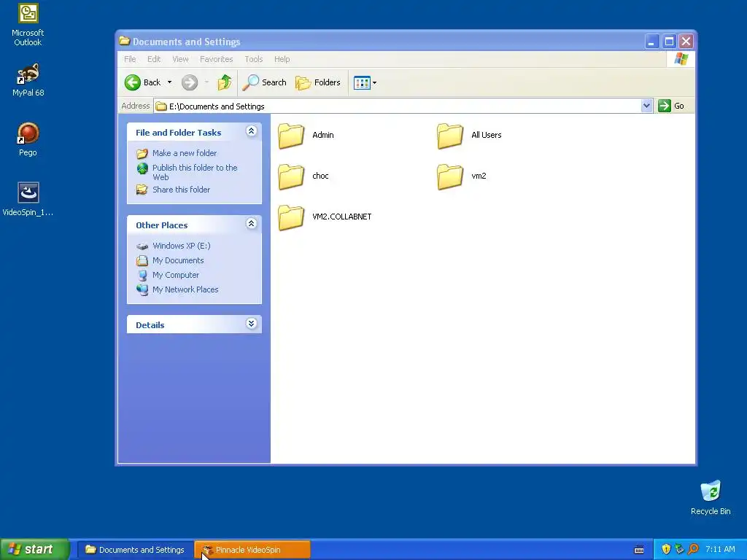The height and width of the screenshot is (560, 747).
Task: Go to Windows XP (E:) drive
Action: click(x=181, y=246)
